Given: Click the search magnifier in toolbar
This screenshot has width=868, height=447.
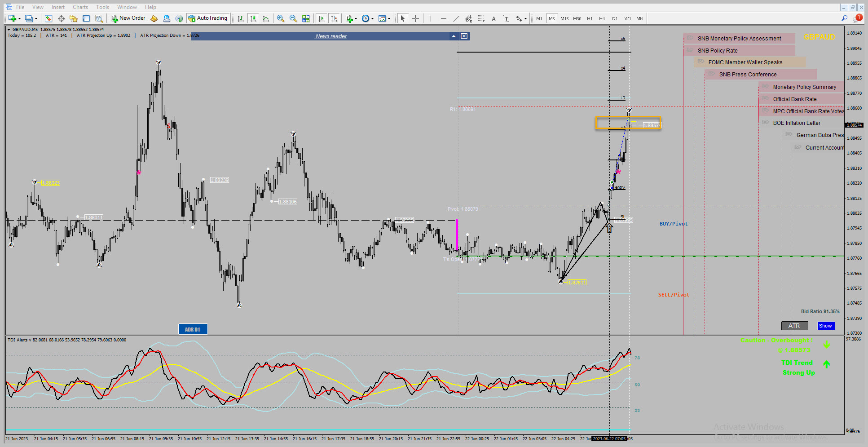Looking at the screenshot, I should pyautogui.click(x=844, y=18).
